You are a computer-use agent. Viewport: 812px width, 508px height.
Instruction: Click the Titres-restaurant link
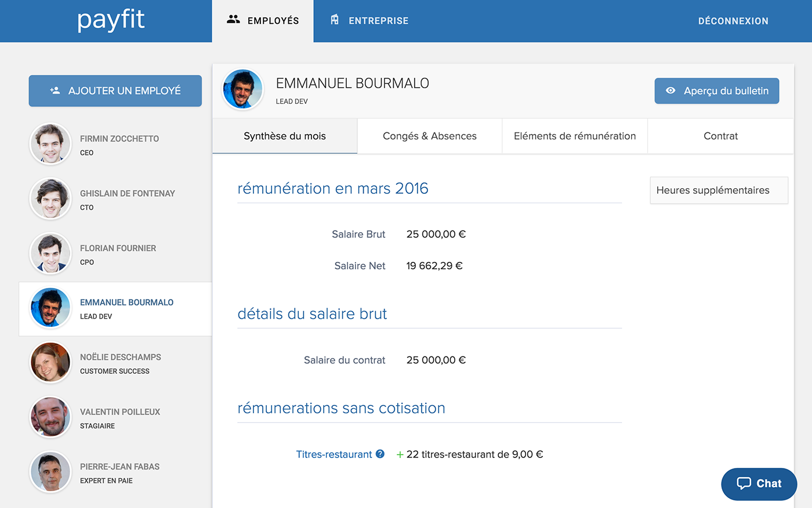(334, 455)
